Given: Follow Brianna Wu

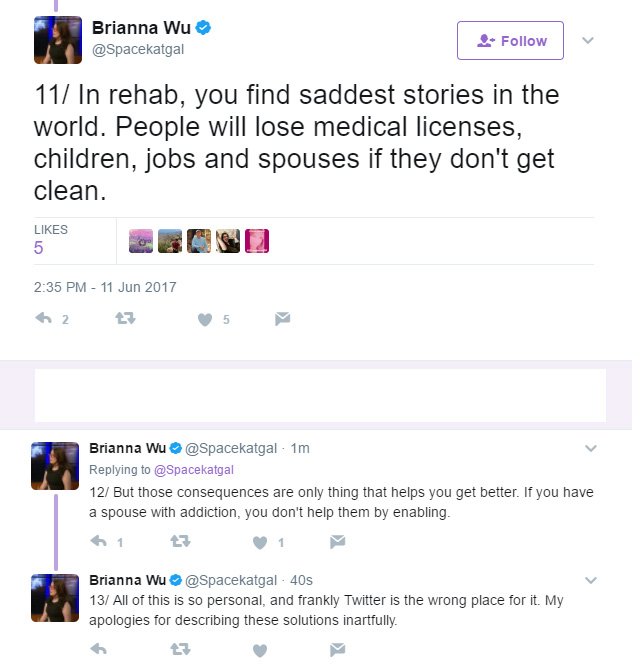Looking at the screenshot, I should pos(510,40).
